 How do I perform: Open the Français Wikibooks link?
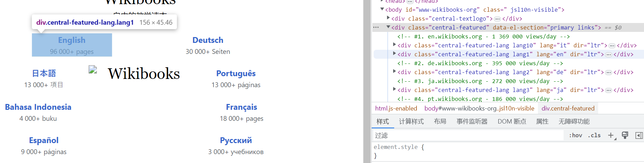[x=242, y=107]
